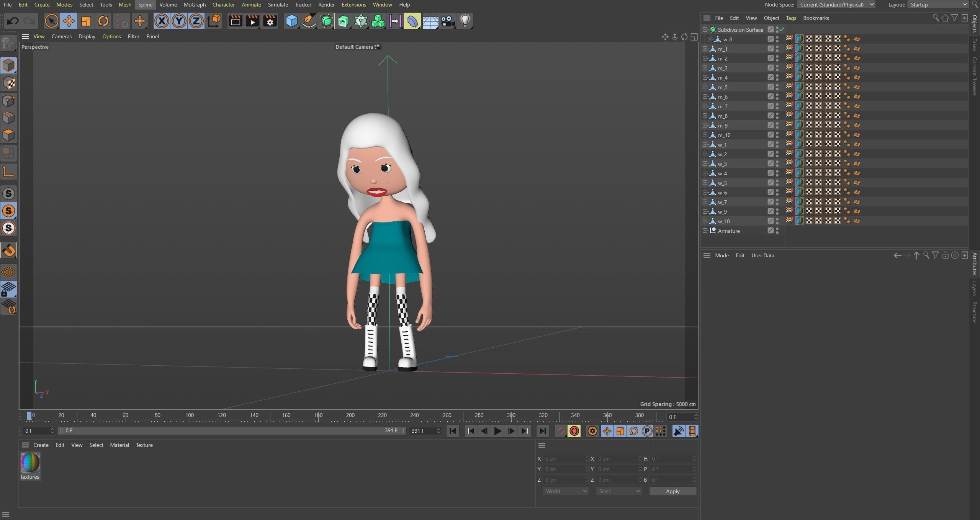The image size is (980, 520).
Task: Activate the Rotate tool
Action: pyautogui.click(x=103, y=21)
